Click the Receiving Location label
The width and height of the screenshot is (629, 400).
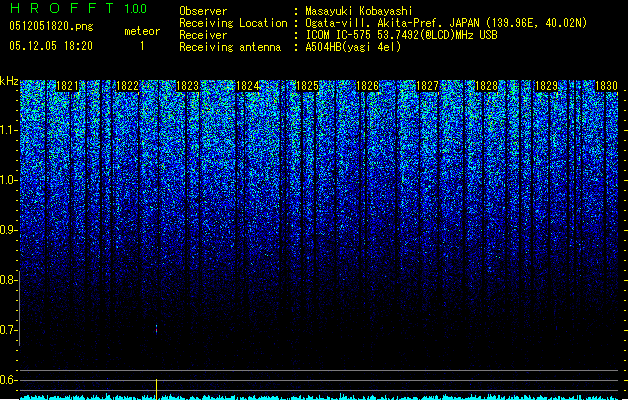(x=233, y=23)
